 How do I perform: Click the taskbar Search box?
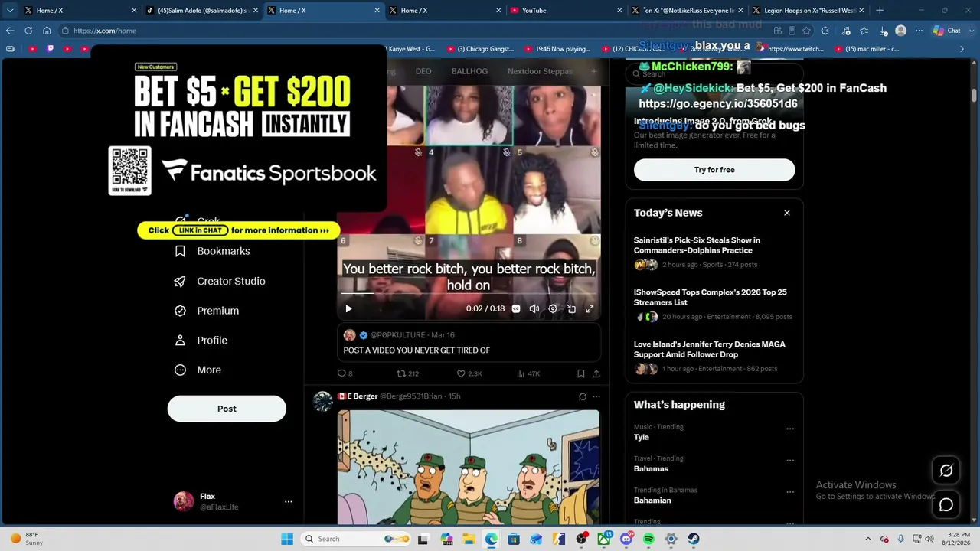pyautogui.click(x=358, y=539)
